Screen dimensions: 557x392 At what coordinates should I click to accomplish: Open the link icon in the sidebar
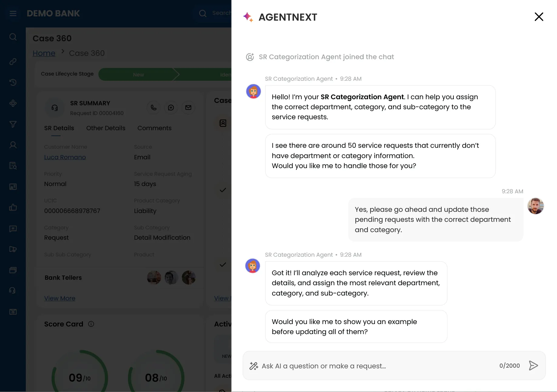[13, 62]
